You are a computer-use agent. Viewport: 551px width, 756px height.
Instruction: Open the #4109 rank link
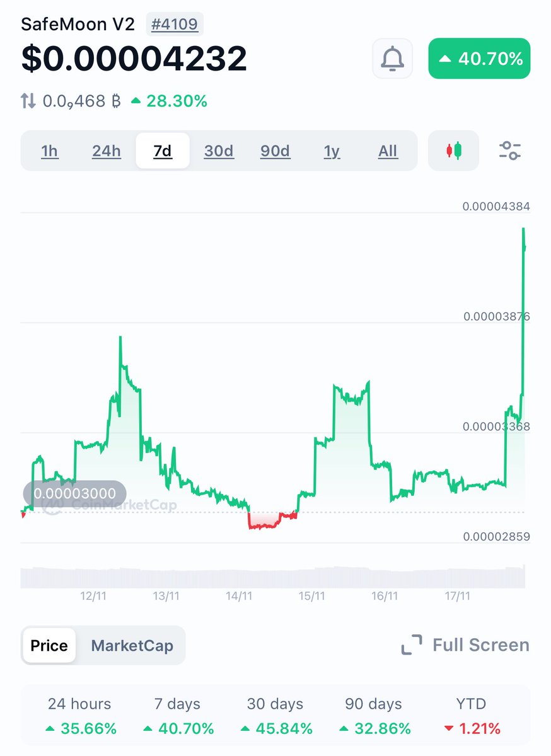tap(175, 25)
